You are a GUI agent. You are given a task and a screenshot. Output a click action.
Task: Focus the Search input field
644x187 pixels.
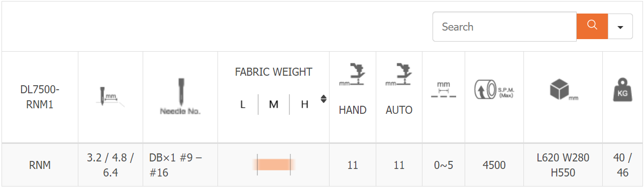[504, 27]
